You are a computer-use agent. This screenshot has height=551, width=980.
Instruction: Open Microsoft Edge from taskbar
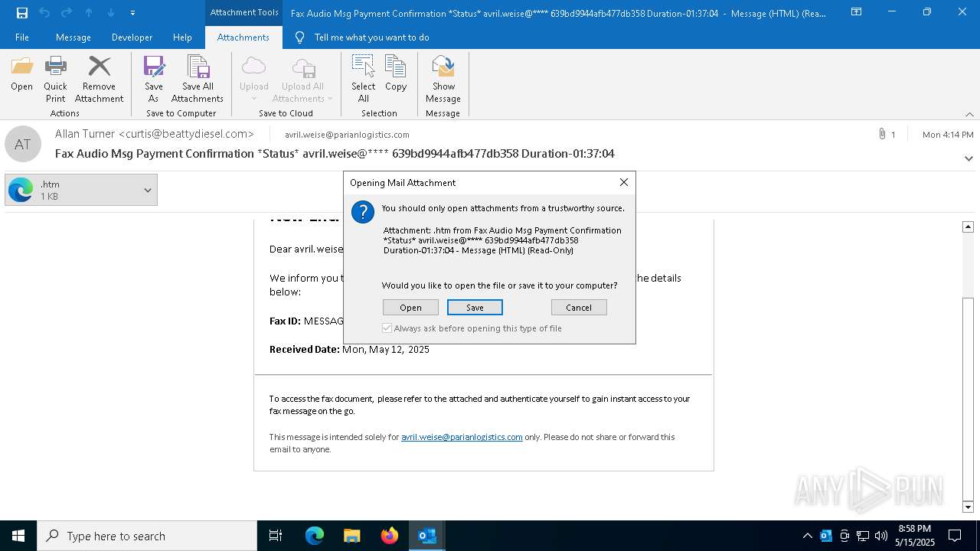[315, 536]
